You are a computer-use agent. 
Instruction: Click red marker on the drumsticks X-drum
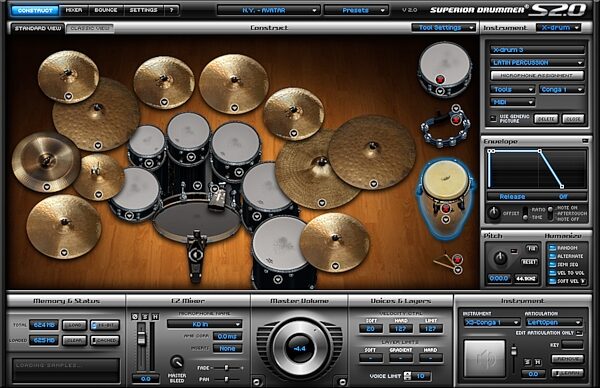point(457,260)
